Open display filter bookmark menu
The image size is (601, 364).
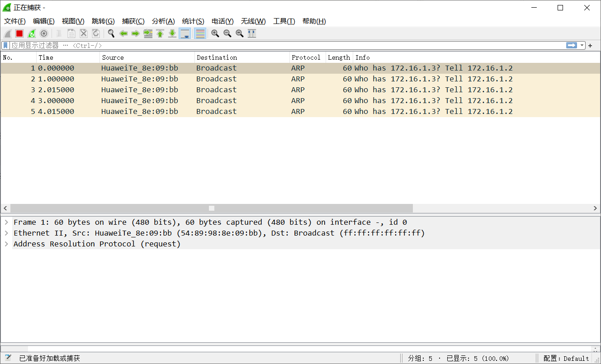(x=5, y=45)
